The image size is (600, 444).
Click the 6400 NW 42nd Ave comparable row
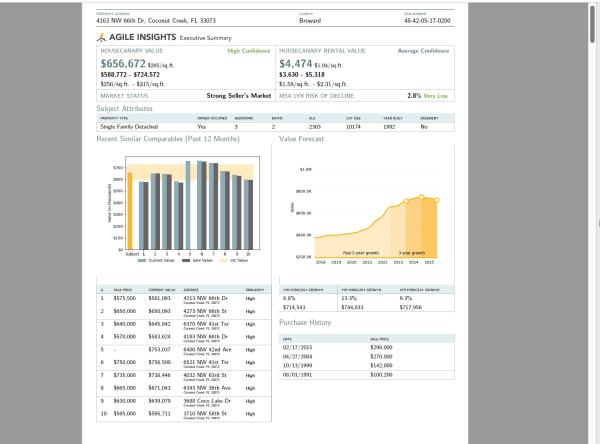click(184, 351)
